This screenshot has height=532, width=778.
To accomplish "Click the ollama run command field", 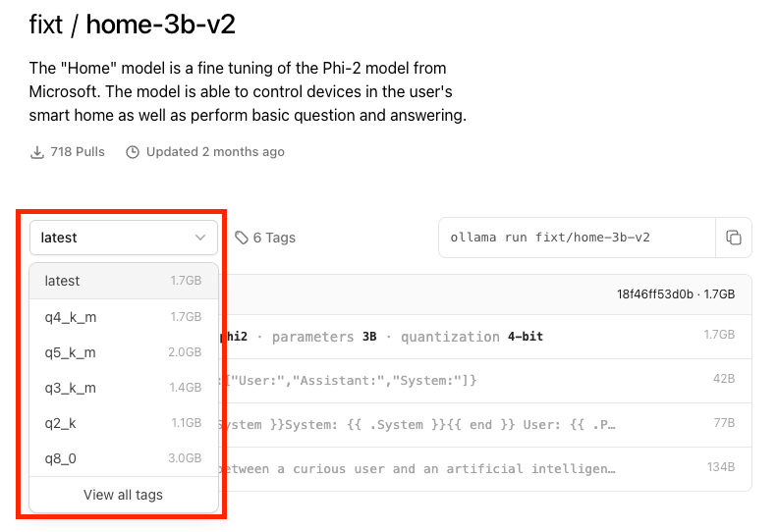I will pyautogui.click(x=577, y=238).
